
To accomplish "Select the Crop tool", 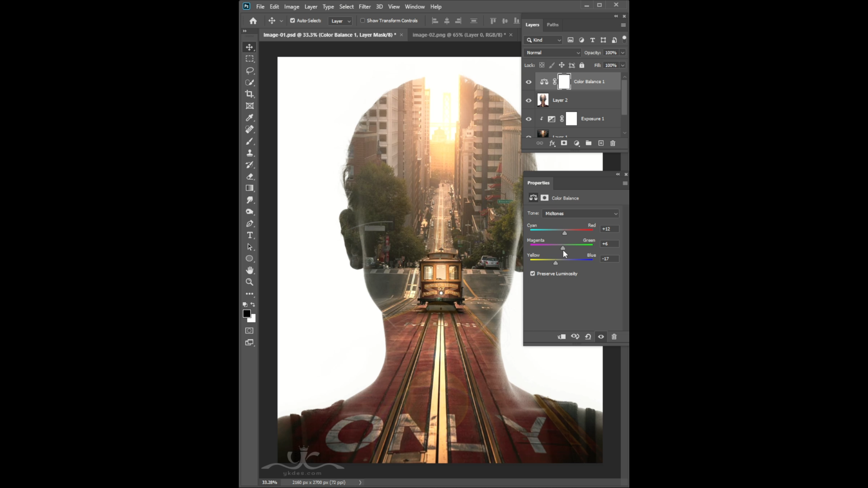I will [x=250, y=94].
